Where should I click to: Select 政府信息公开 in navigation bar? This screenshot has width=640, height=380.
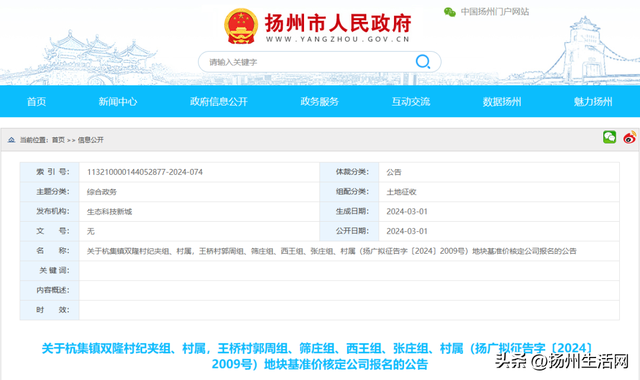[219, 102]
